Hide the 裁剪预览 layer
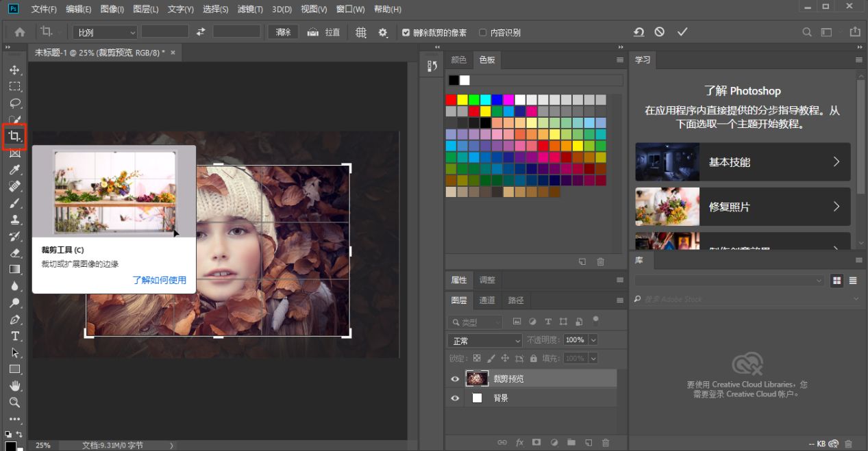868x451 pixels. tap(455, 379)
